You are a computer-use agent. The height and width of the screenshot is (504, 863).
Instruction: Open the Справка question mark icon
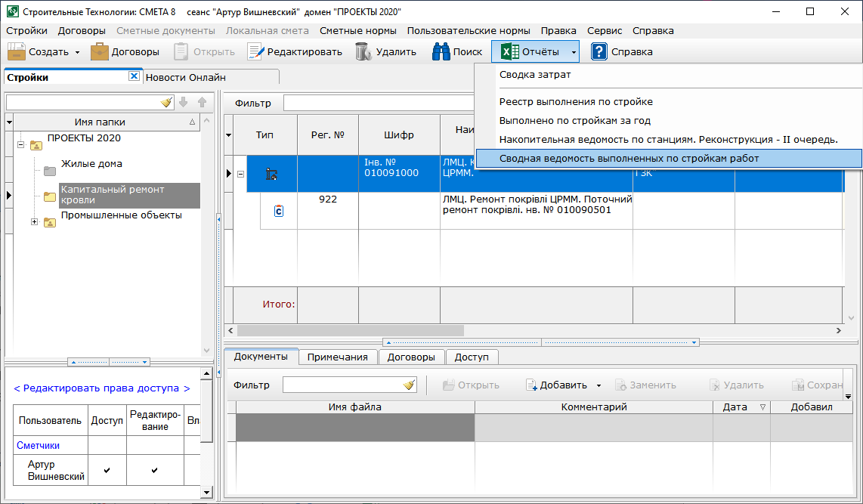point(599,51)
